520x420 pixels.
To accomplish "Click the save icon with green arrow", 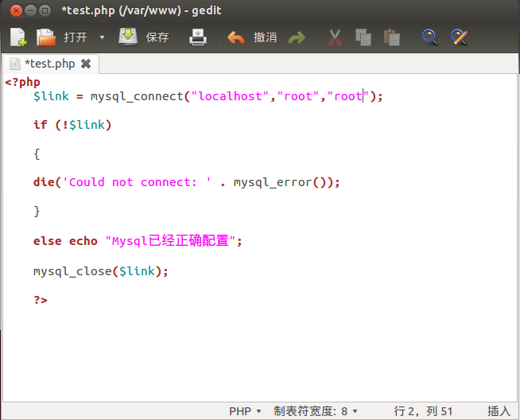I will coord(128,37).
